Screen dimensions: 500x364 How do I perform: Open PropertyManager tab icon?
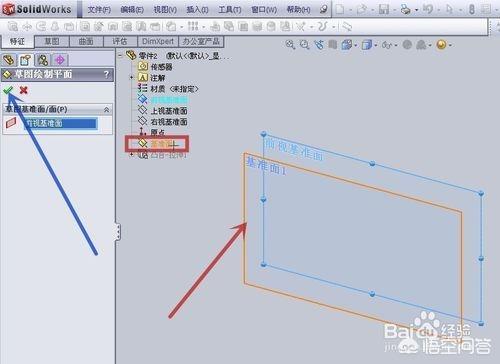pos(26,60)
